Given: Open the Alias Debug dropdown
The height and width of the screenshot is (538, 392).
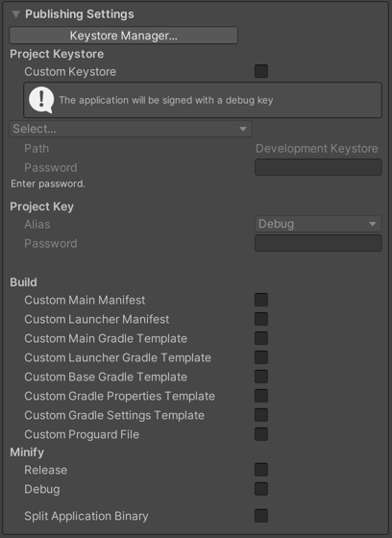Looking at the screenshot, I should tap(318, 224).
